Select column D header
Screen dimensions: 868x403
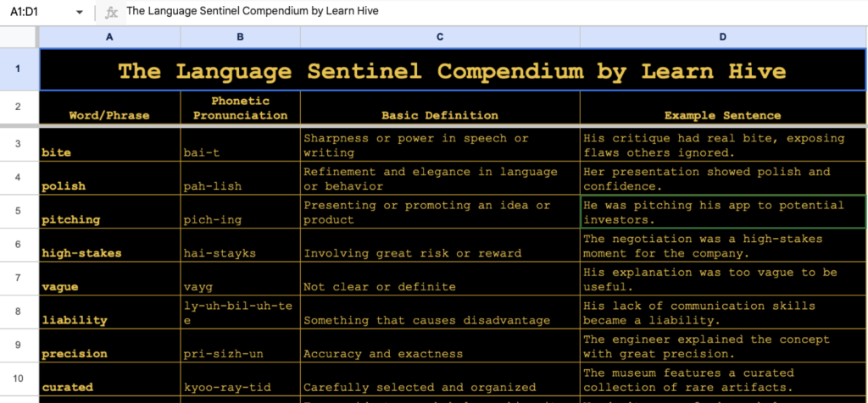[x=723, y=37]
